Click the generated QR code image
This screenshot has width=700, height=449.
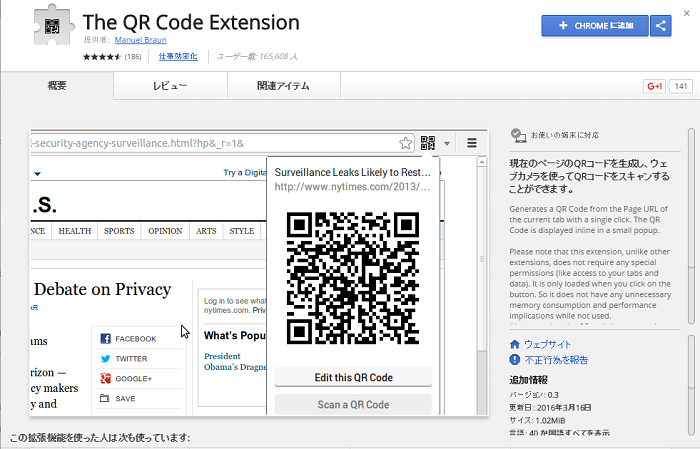point(353,278)
